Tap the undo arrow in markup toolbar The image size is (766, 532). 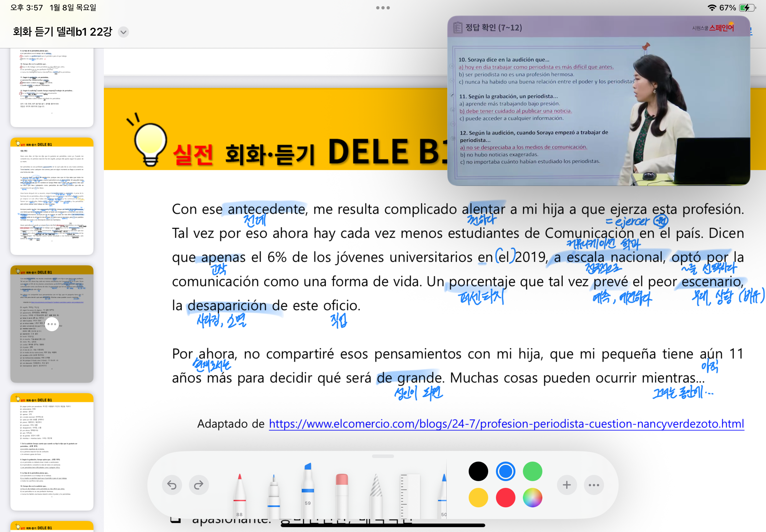(x=172, y=485)
